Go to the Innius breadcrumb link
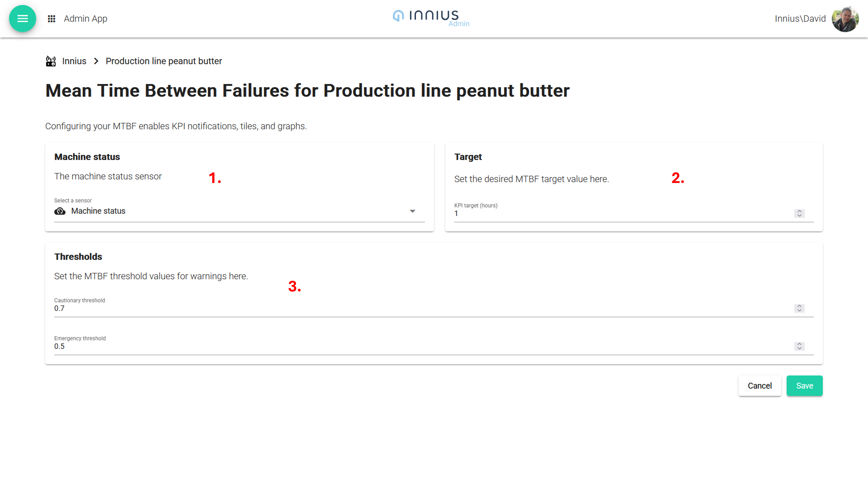The image size is (868, 488). point(74,61)
